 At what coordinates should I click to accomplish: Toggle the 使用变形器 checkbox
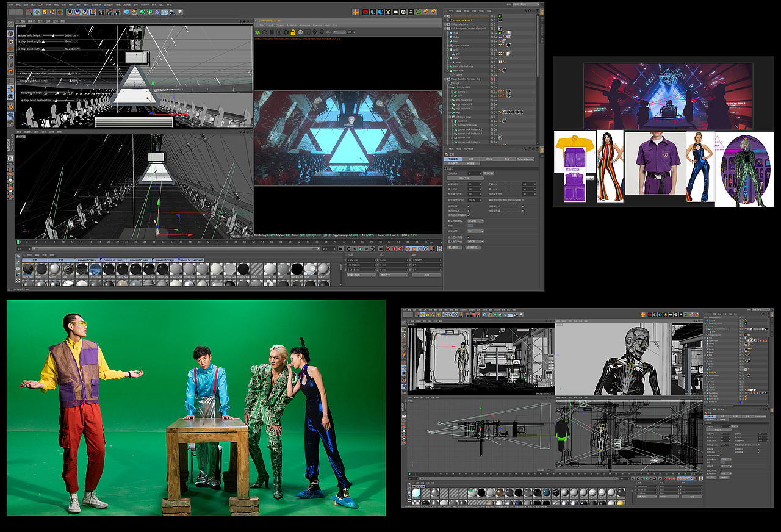pyautogui.click(x=523, y=210)
